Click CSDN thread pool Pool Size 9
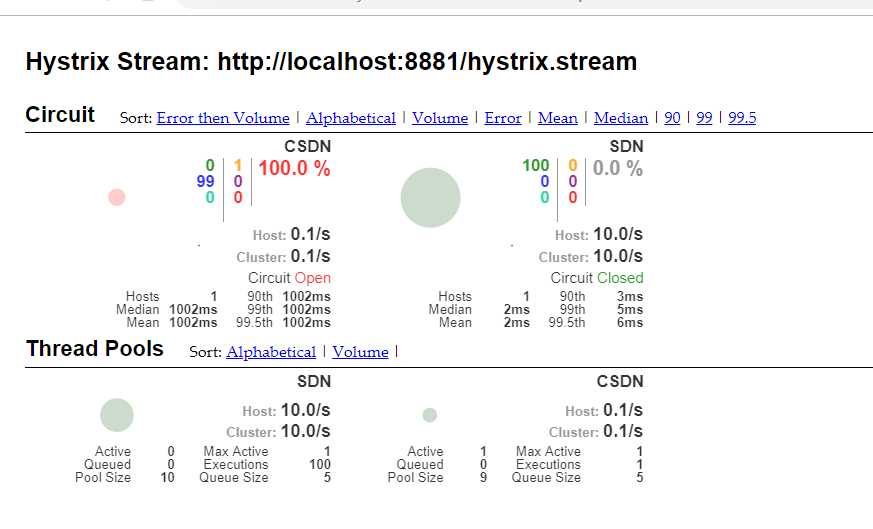 [x=483, y=478]
